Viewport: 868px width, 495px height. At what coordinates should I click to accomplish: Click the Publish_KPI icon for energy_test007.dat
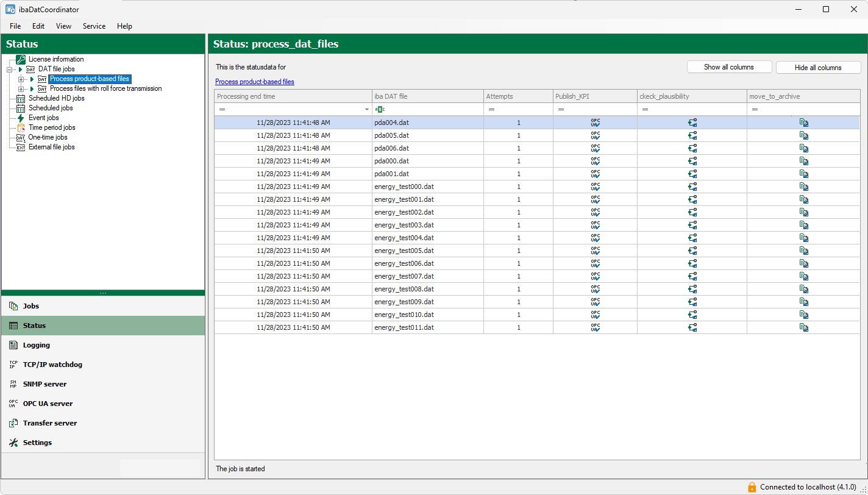(x=596, y=276)
